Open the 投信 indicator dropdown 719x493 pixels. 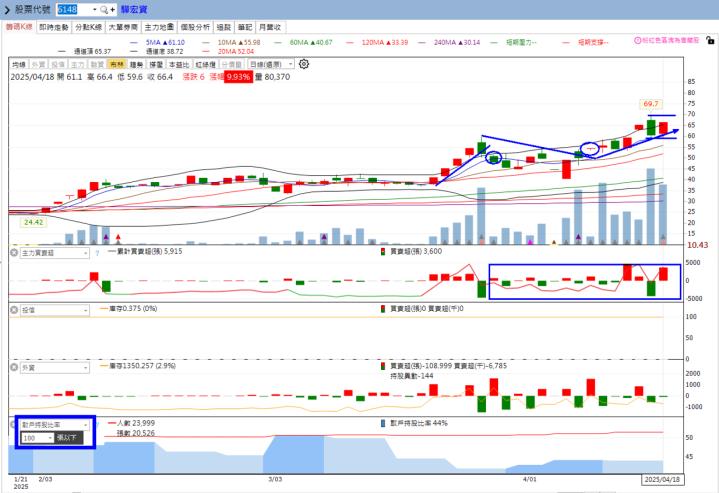click(55, 310)
